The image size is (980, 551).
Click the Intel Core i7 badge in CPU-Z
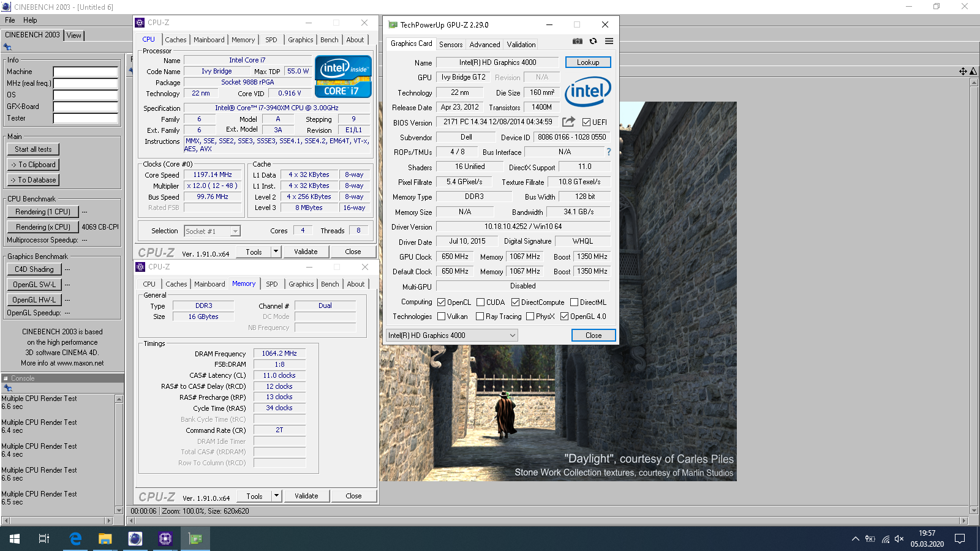point(343,77)
